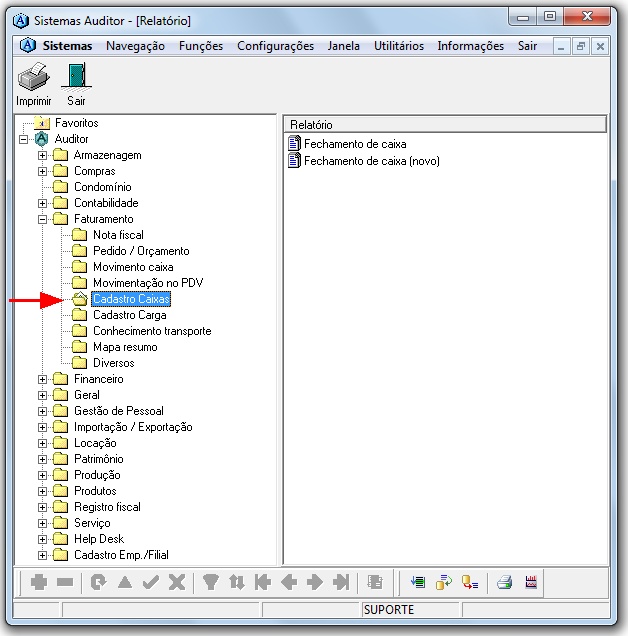Select the Favoritos tree item
The height and width of the screenshot is (636, 628).
point(76,123)
